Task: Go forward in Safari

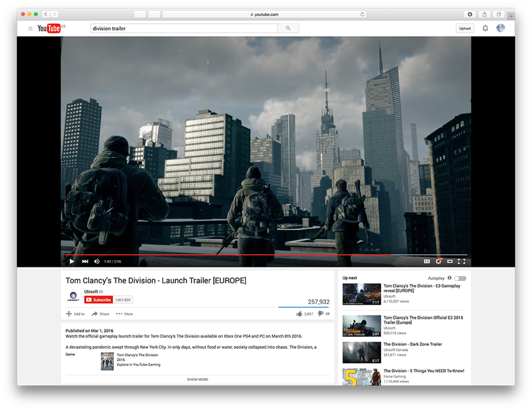Action: coord(54,14)
